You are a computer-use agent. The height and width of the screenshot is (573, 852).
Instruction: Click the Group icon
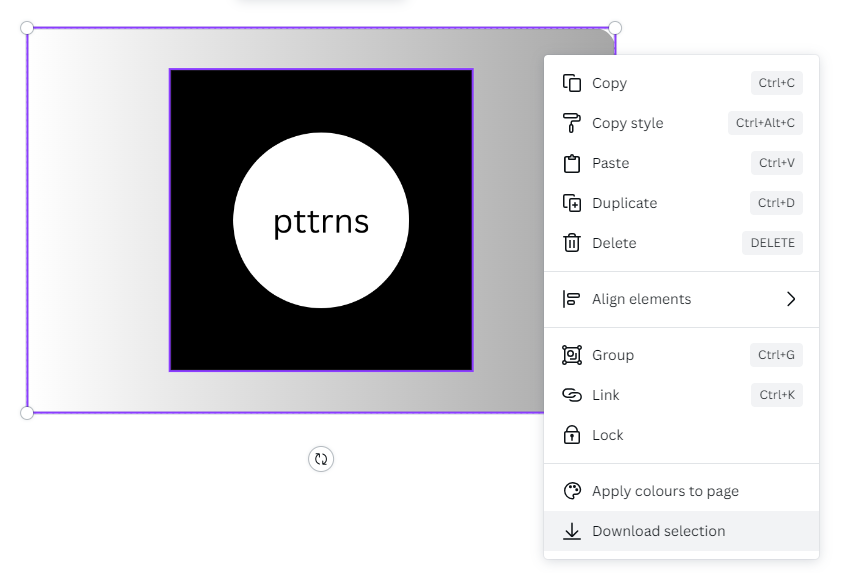point(572,355)
